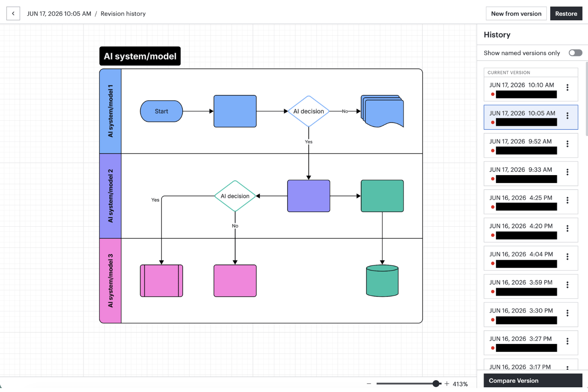The width and height of the screenshot is (588, 392).
Task: Click the plain pink rectangle shape
Action: coord(235,281)
